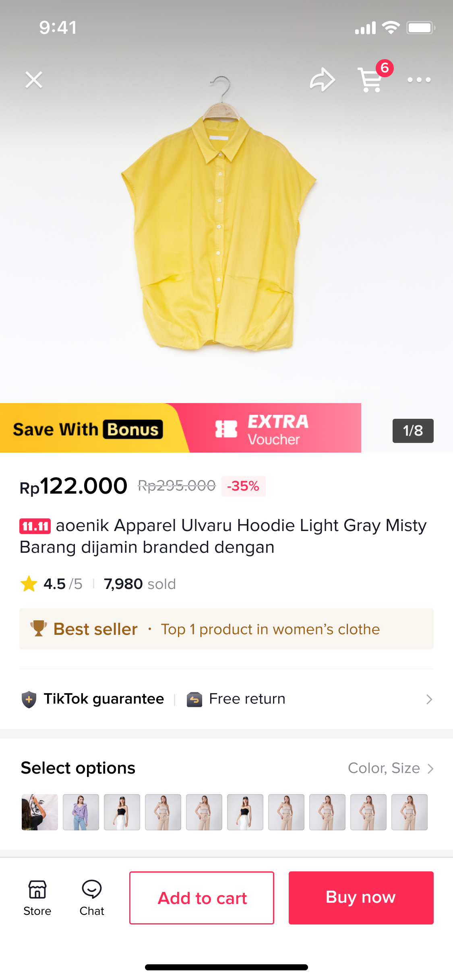The width and height of the screenshot is (453, 980).
Task: Tap the share arrow icon
Action: (322, 80)
